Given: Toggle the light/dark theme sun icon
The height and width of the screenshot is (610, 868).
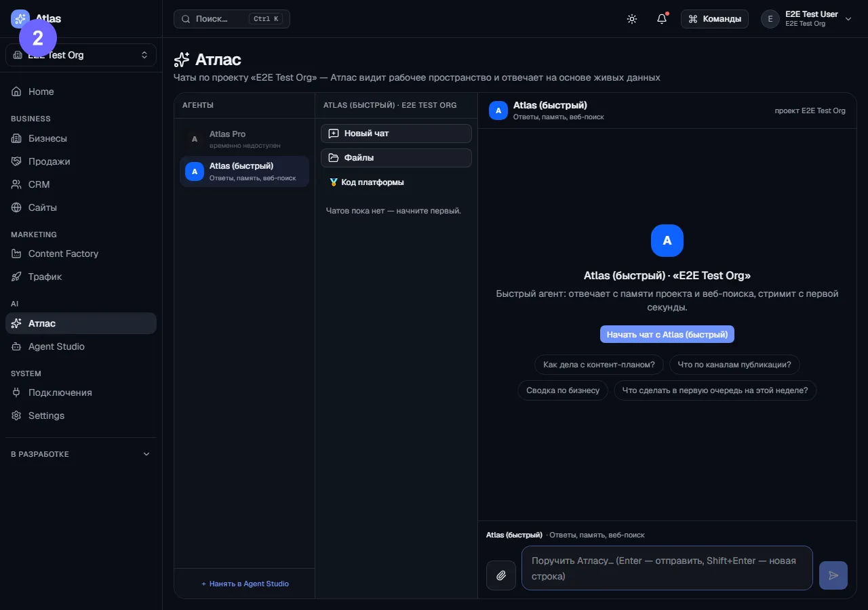Looking at the screenshot, I should 632,19.
